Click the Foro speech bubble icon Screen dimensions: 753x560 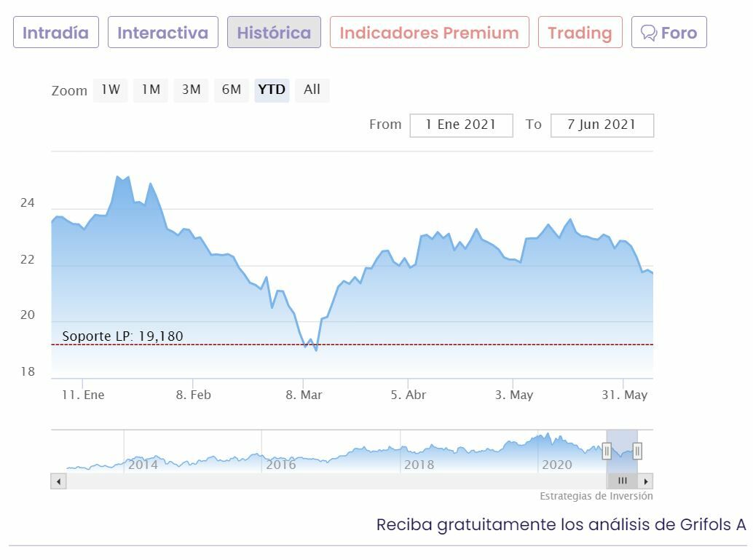coord(648,33)
